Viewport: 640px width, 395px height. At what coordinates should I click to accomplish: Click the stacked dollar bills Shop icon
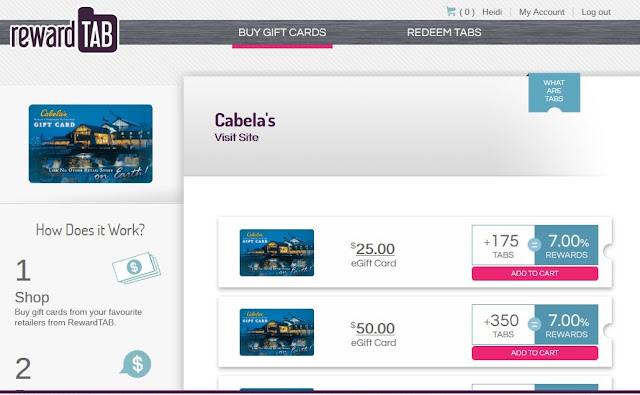coord(136,268)
